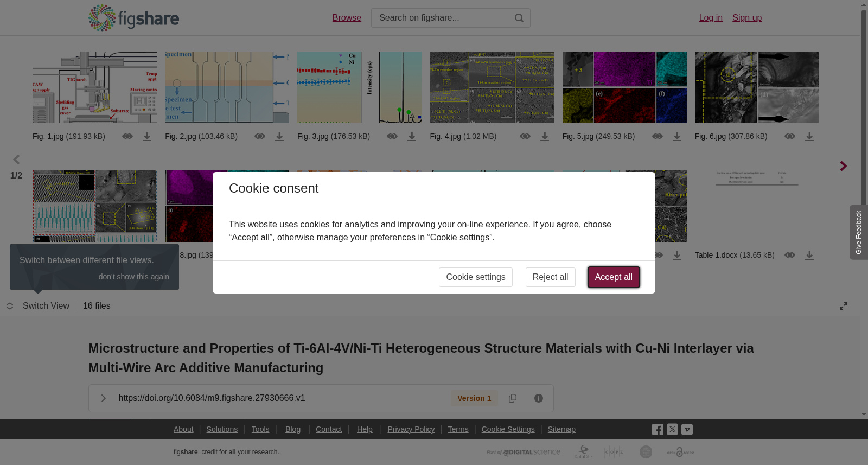Enter fullscreen file viewer
Screen dimensions: 868x465
point(844,306)
